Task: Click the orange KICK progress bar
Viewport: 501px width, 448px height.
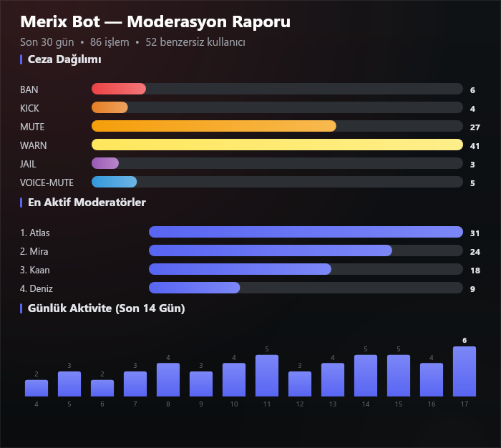Action: click(110, 107)
